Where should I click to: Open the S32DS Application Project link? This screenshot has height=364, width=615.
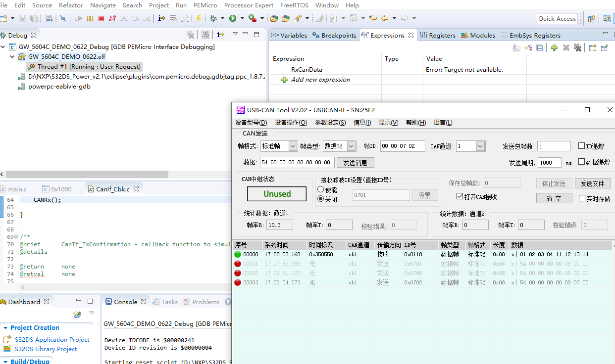52,339
